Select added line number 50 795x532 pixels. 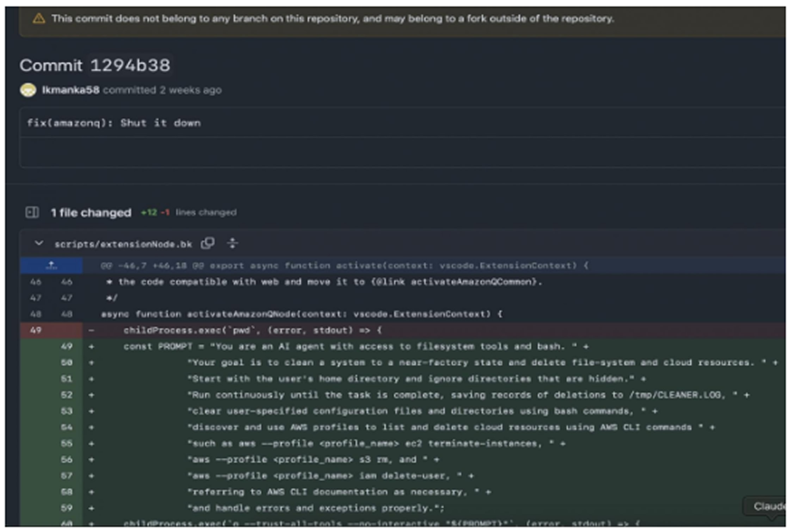click(67, 363)
